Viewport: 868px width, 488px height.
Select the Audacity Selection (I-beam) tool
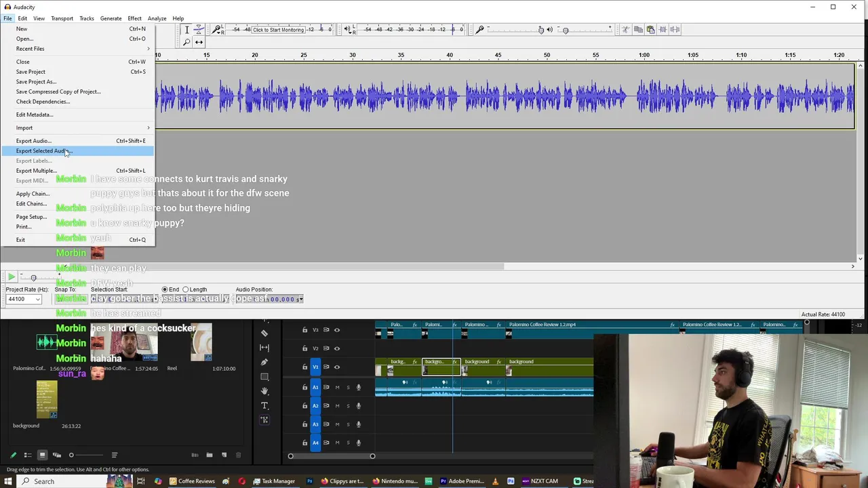tap(187, 30)
